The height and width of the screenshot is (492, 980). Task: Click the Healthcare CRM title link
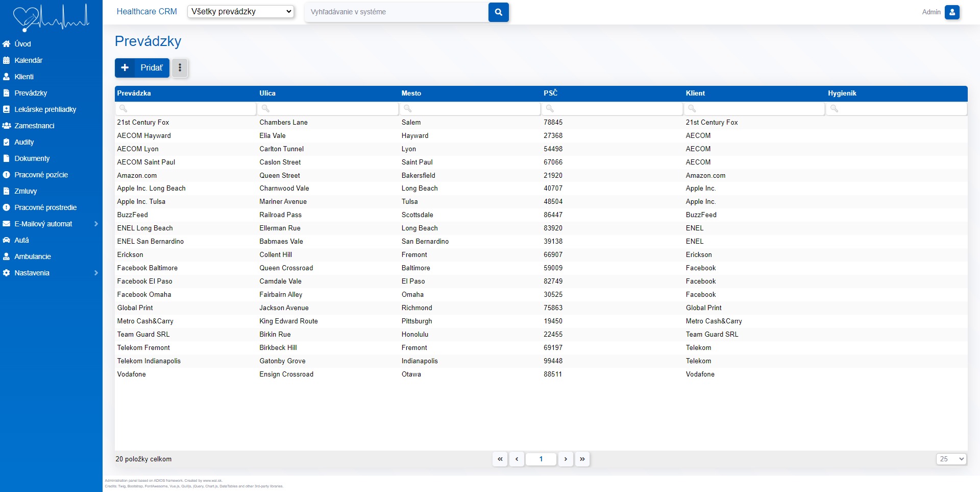click(x=146, y=12)
